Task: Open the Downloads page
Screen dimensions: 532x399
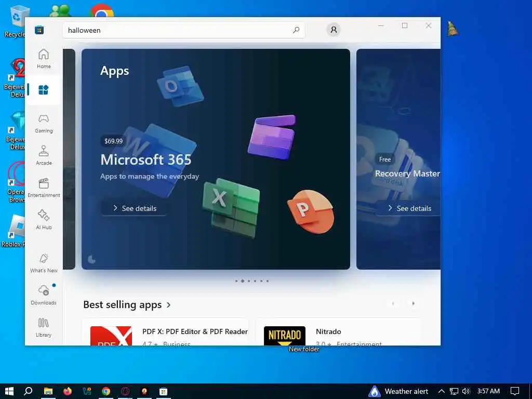Action: [x=44, y=295]
